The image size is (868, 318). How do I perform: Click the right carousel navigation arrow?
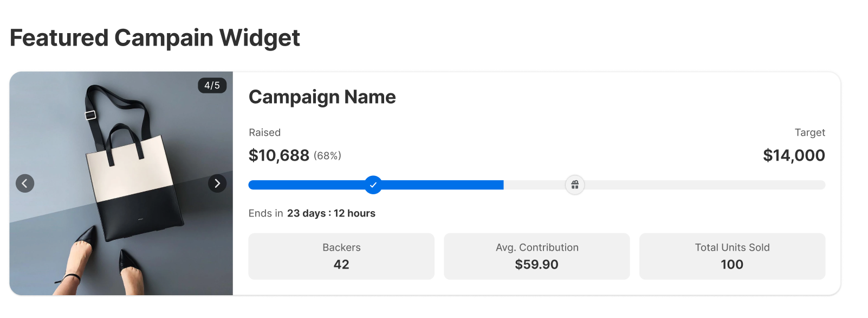pos(217,183)
